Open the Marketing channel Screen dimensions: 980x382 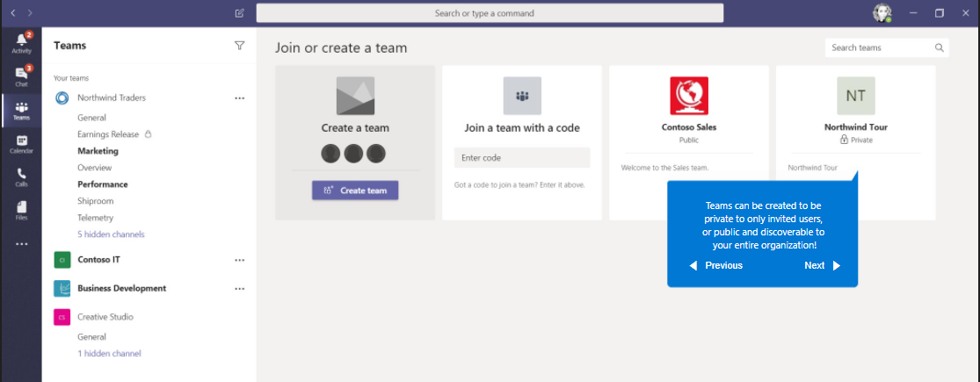[98, 151]
